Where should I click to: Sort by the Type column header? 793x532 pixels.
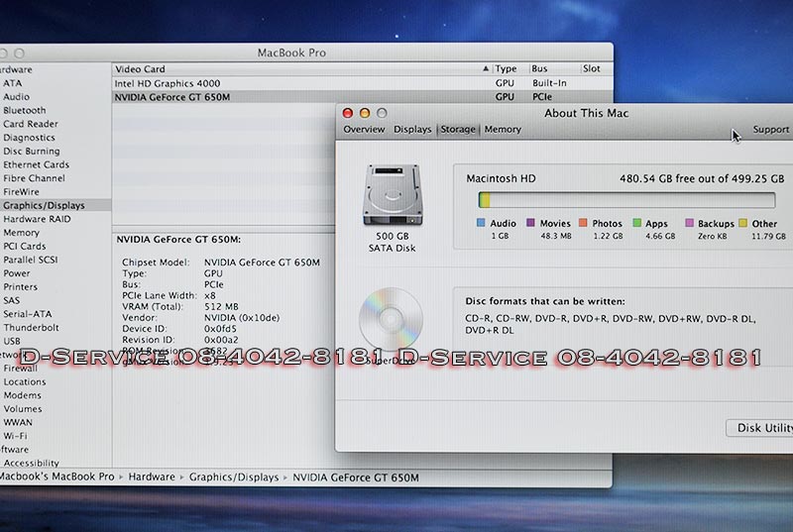tap(506, 68)
